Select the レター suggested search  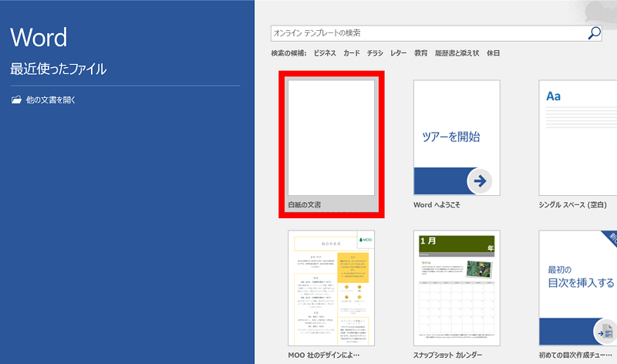tap(398, 53)
